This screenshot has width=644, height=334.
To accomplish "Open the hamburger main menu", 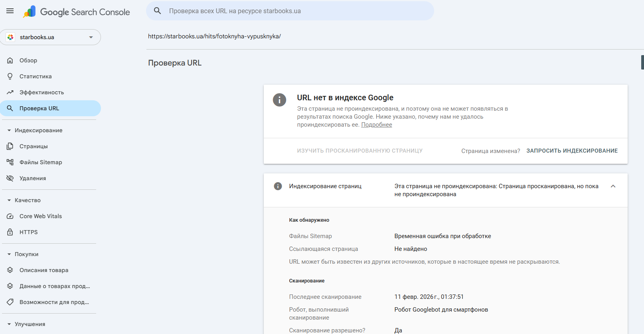I will tap(10, 11).
